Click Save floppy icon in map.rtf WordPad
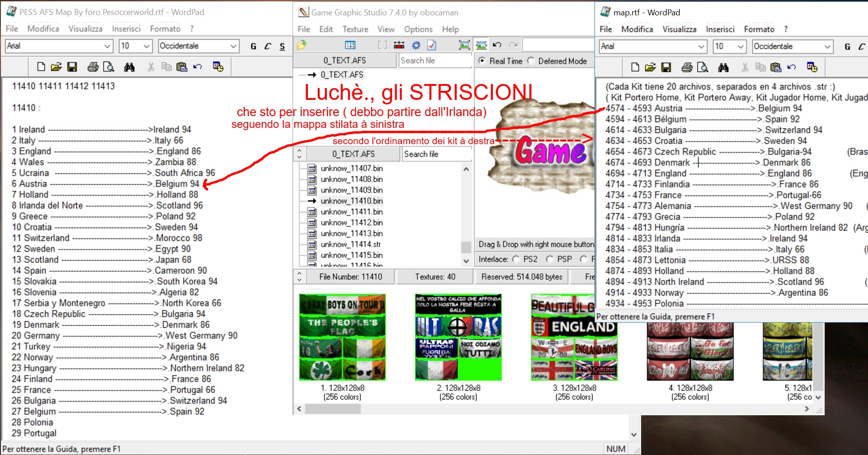Viewport: 868px width, 455px height. coord(666,67)
